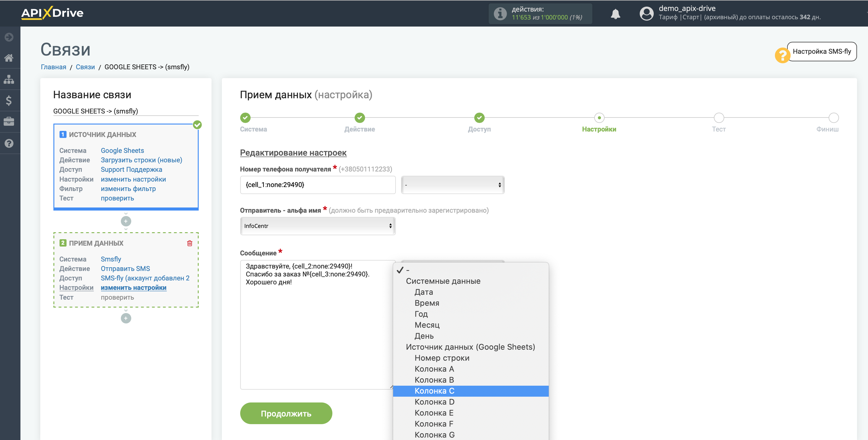Open billing dollar icon in sidebar
The height and width of the screenshot is (440, 868).
click(9, 100)
